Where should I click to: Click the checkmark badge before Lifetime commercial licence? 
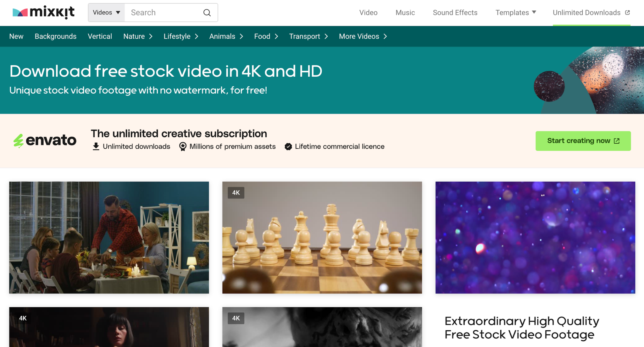288,146
